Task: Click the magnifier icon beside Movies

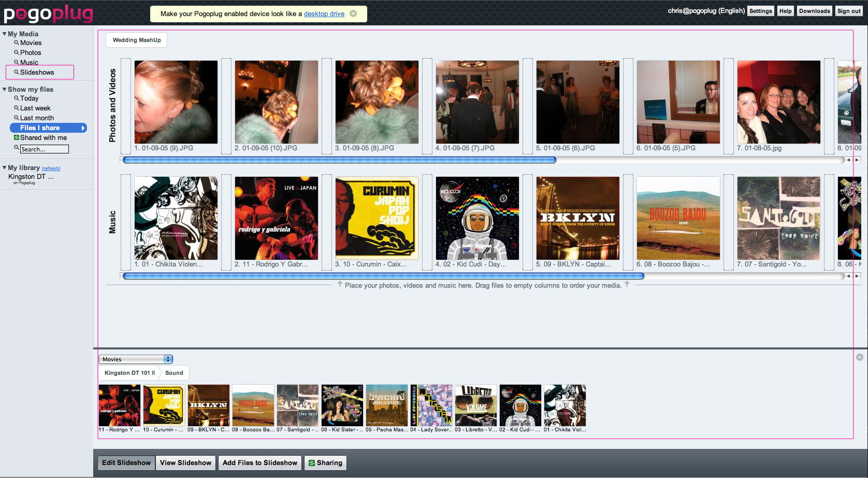Action: 17,43
